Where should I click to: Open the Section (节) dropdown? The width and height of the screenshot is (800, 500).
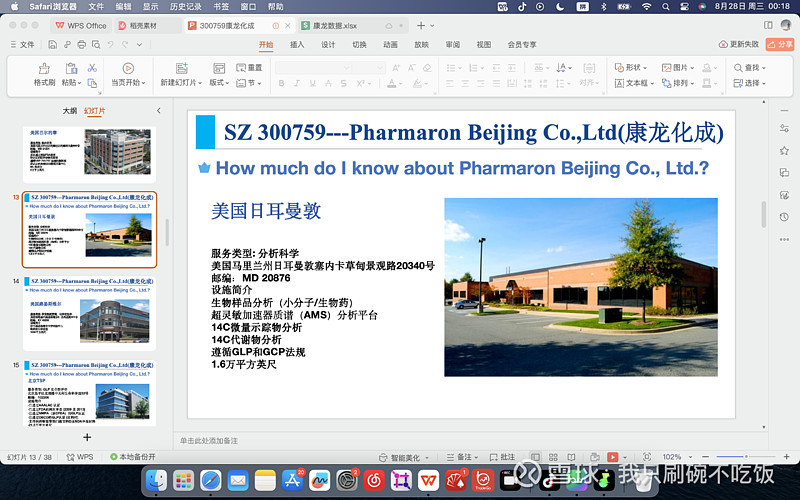point(249,83)
